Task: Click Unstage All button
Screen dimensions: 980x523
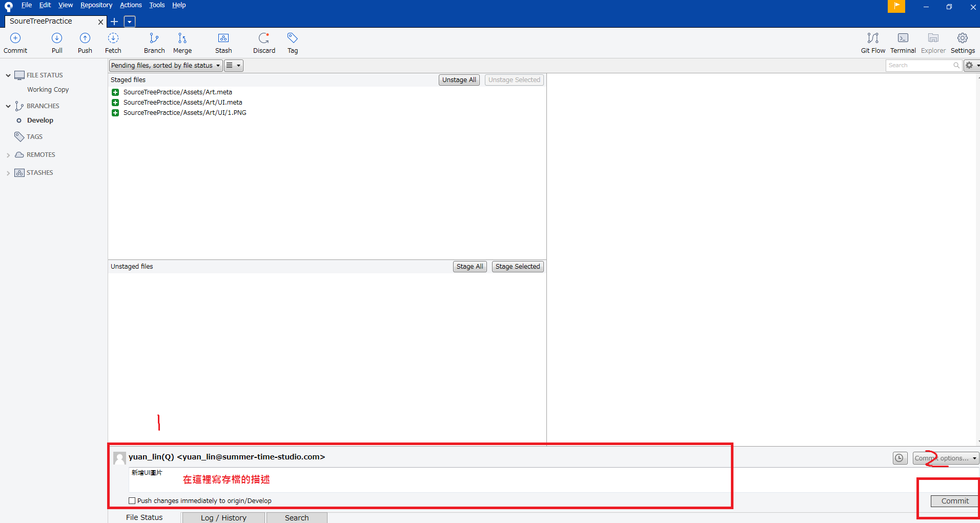Action: [x=459, y=80]
